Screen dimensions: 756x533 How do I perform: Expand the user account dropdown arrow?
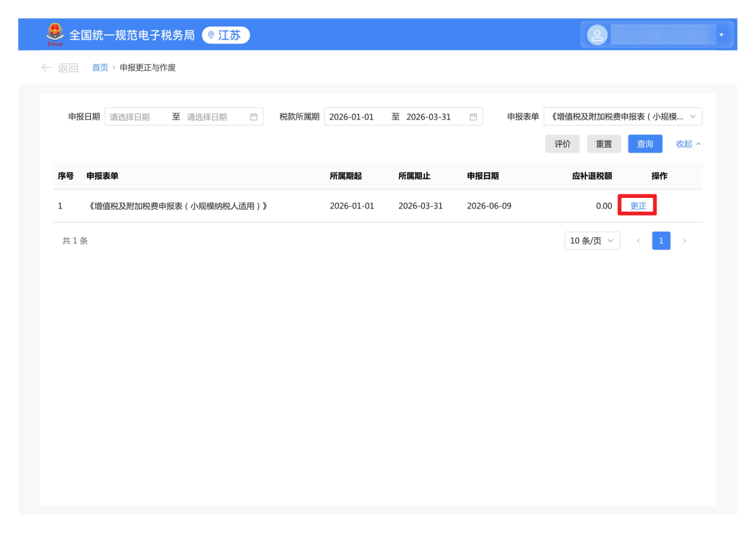click(721, 35)
